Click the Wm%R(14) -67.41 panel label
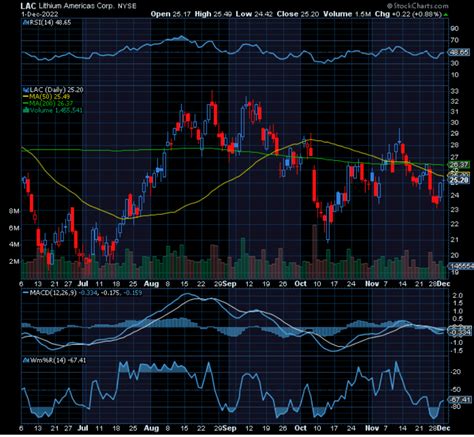 [x=58, y=360]
